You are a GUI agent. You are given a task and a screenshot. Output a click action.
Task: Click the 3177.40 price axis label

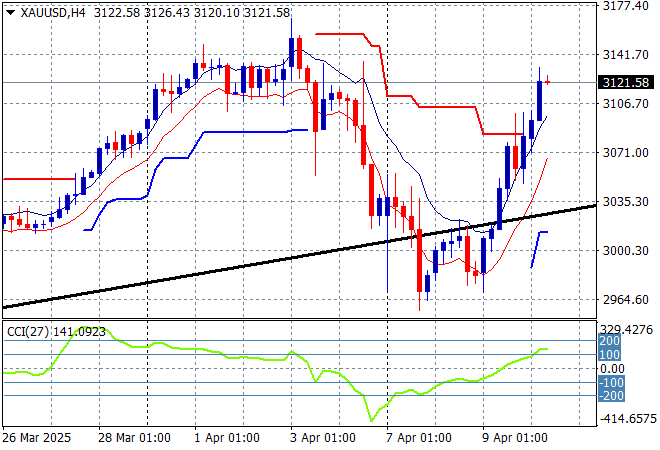(626, 6)
